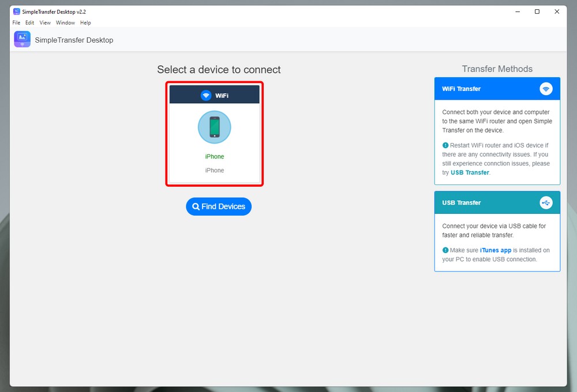Click the SimpleTransfer logo beside the header title

[23, 39]
